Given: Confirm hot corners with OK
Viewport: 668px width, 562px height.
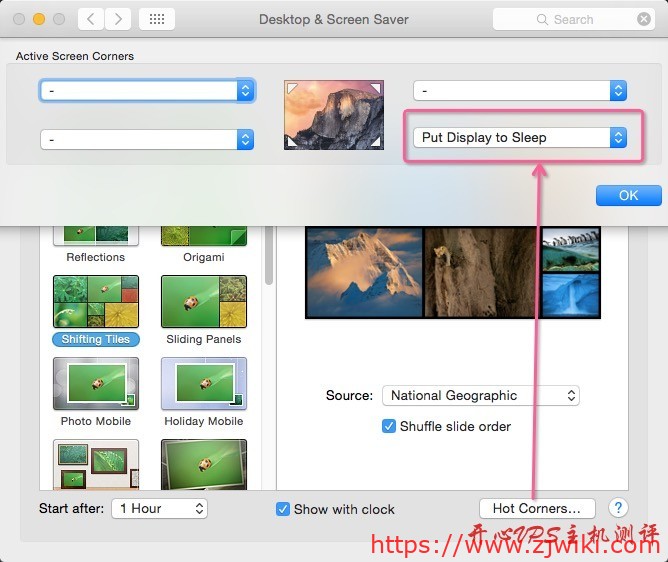Looking at the screenshot, I should [x=628, y=196].
